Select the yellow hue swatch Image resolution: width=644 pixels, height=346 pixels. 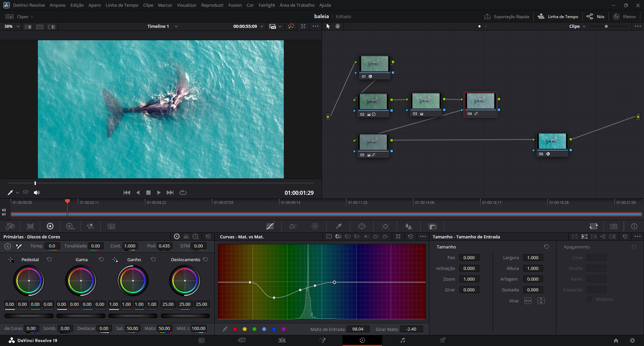(245, 329)
